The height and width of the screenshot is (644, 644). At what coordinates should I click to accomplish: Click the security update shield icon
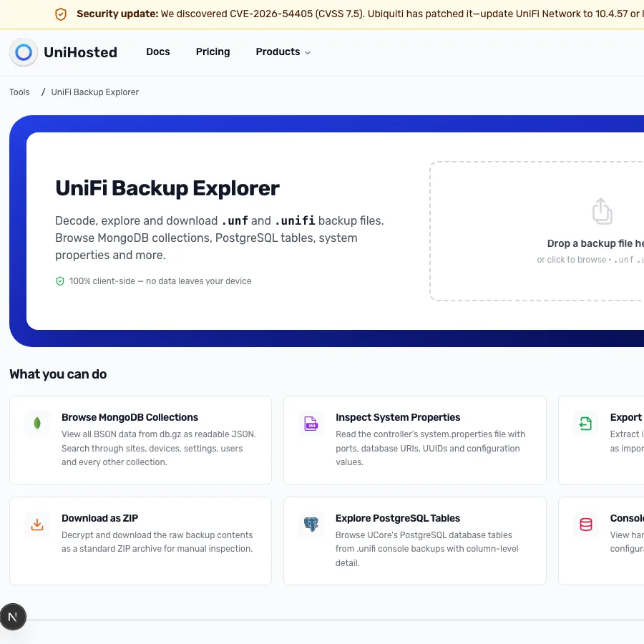coord(61,14)
